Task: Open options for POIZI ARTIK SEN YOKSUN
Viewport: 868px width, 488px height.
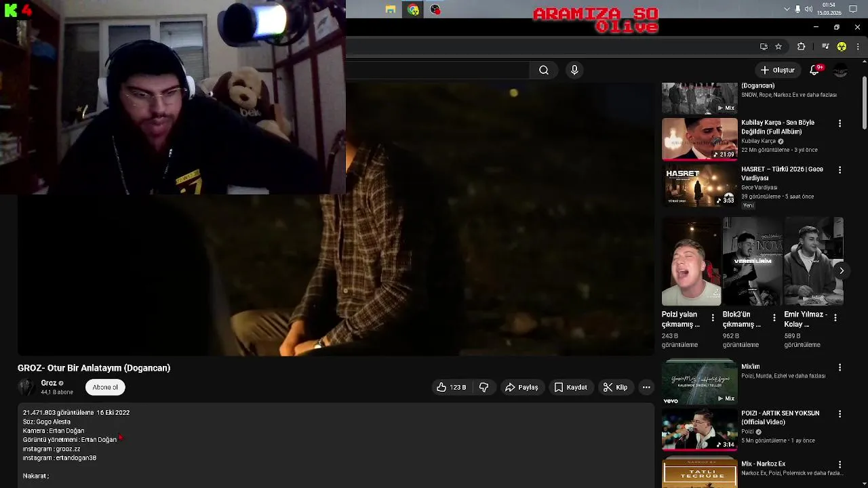Action: (x=840, y=414)
